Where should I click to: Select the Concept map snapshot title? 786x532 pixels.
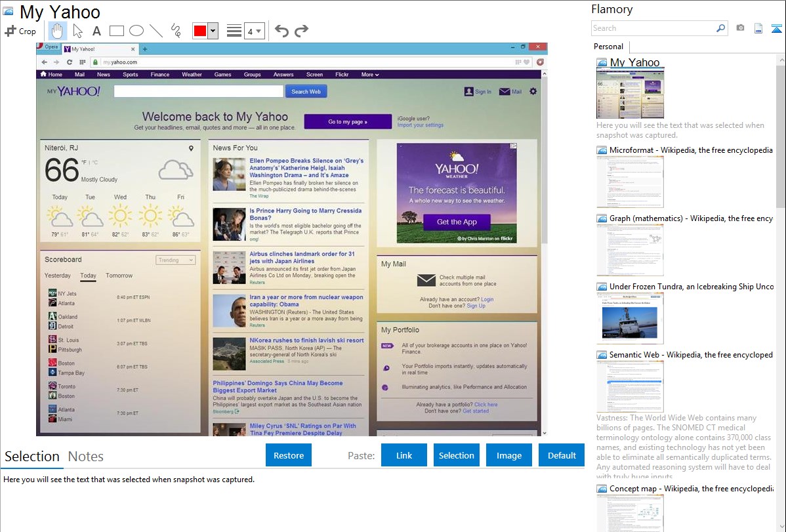pos(692,488)
